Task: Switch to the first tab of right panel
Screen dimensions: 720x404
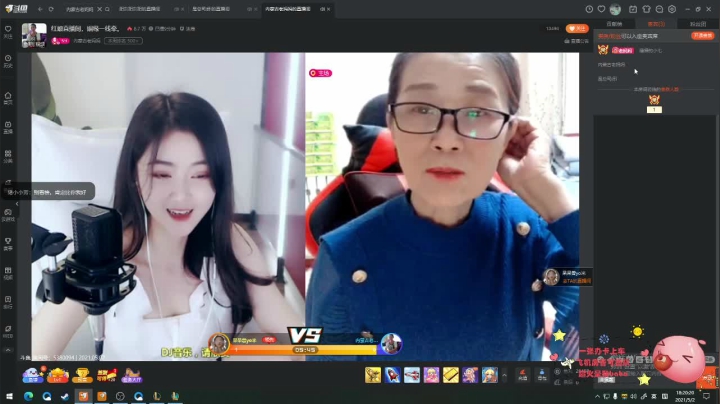Action: (x=614, y=24)
